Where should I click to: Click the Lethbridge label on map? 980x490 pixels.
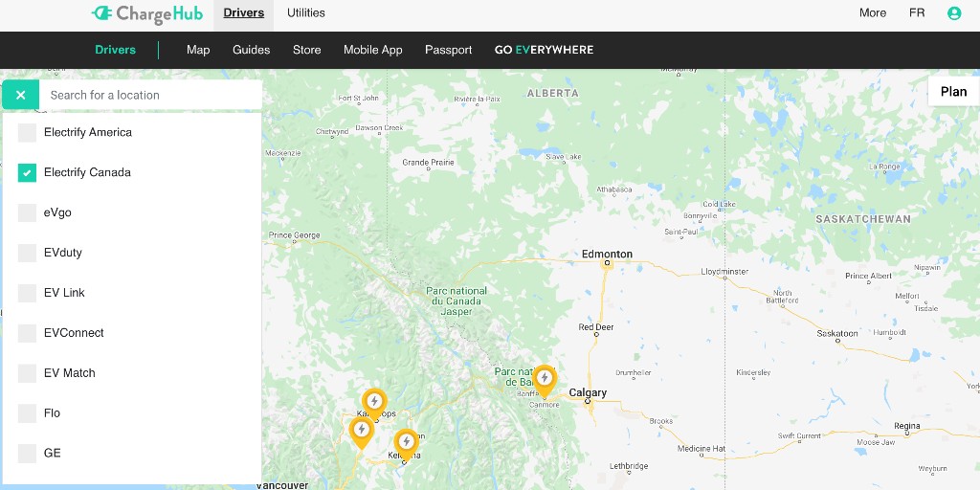[x=629, y=466]
